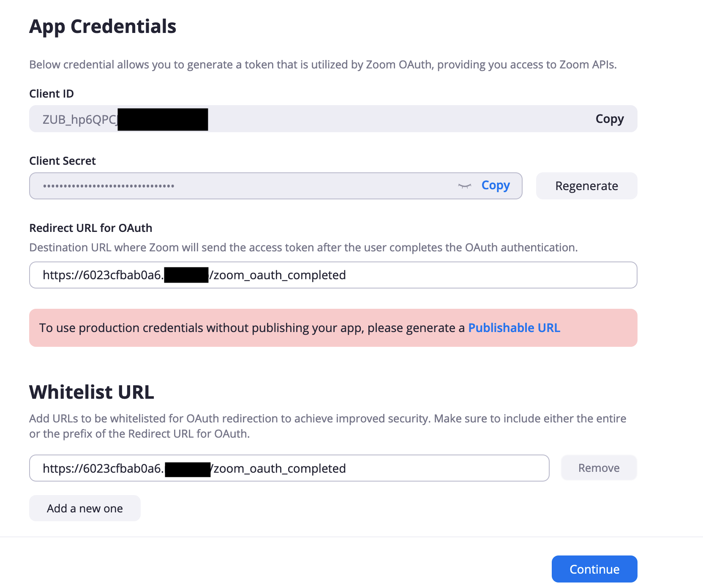Click the pink production credentials banner
This screenshot has width=703, height=588.
point(333,328)
